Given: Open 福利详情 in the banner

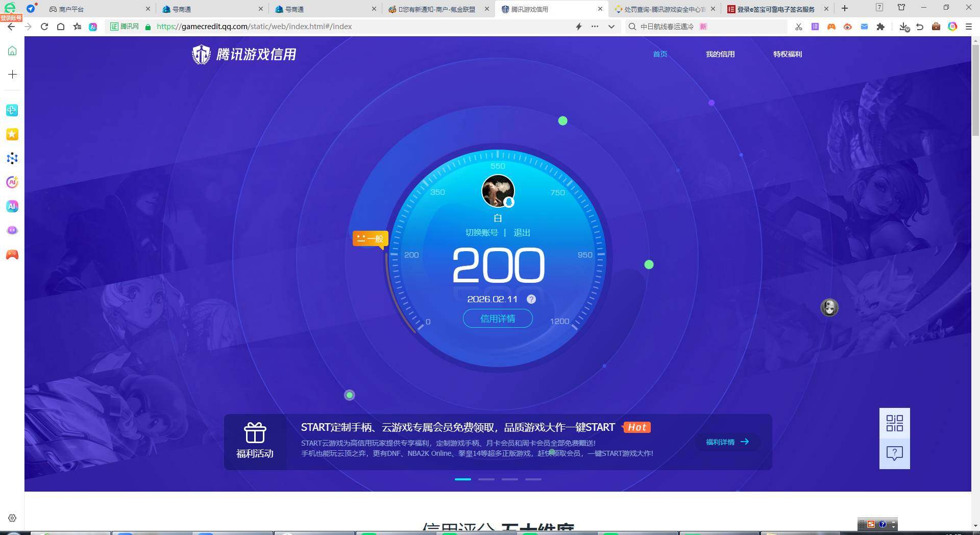Looking at the screenshot, I should (x=727, y=442).
